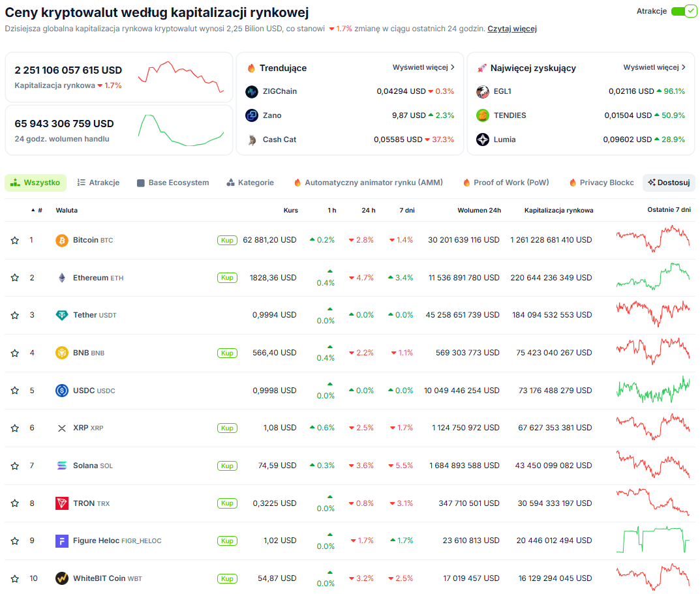Expand Najwięcej zyskujący via Wyświetl więcej
The width and height of the screenshot is (700, 594).
[654, 67]
